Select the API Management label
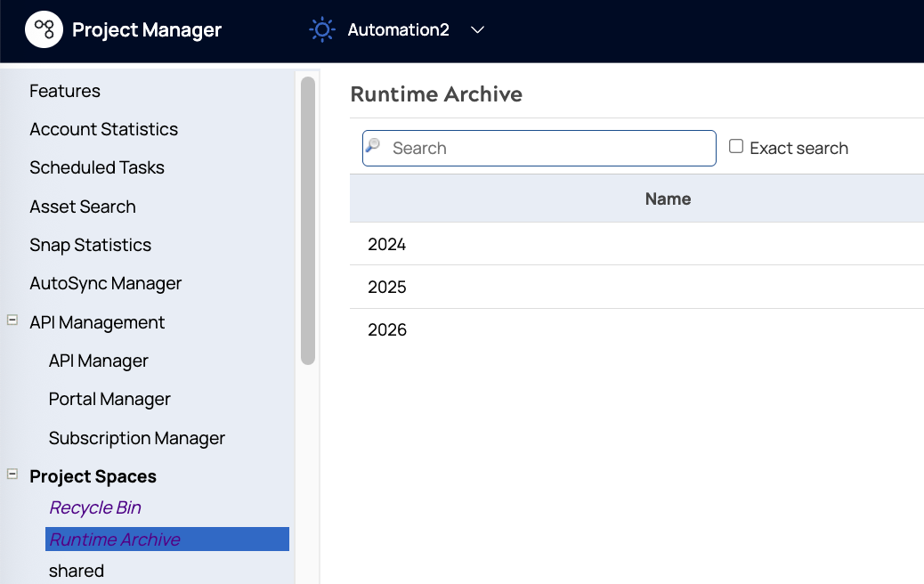Viewport: 924px width, 584px height. pos(97,322)
